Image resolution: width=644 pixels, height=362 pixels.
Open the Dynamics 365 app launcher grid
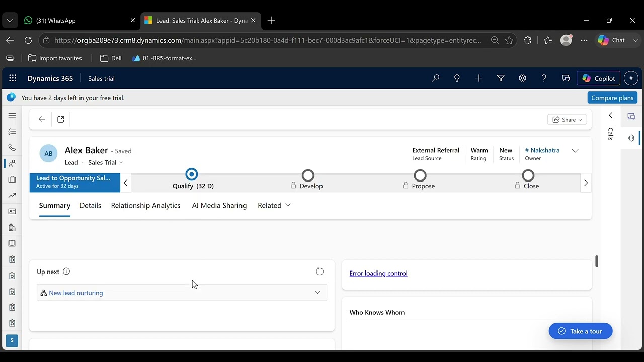pyautogui.click(x=13, y=78)
